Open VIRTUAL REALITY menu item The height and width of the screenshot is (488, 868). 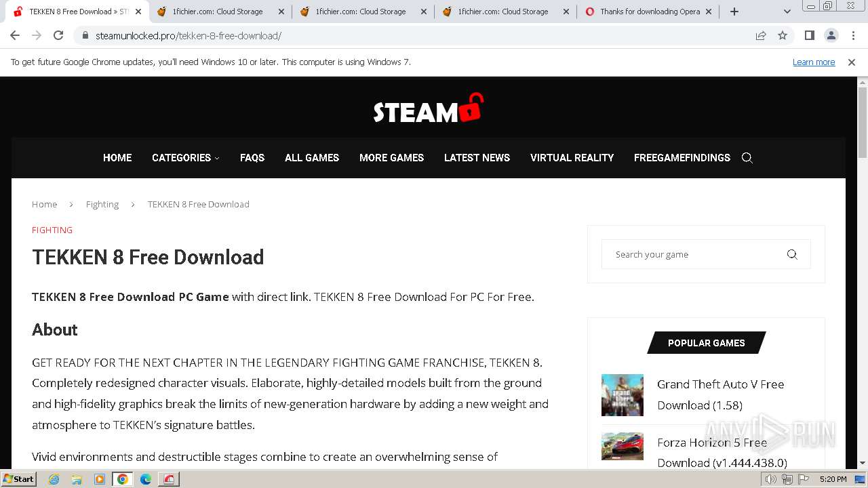[x=572, y=157]
